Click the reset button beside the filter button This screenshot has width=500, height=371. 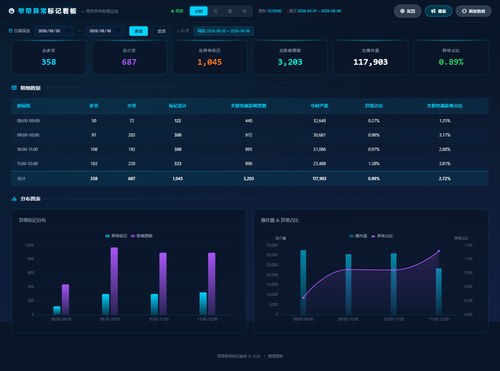pos(162,31)
